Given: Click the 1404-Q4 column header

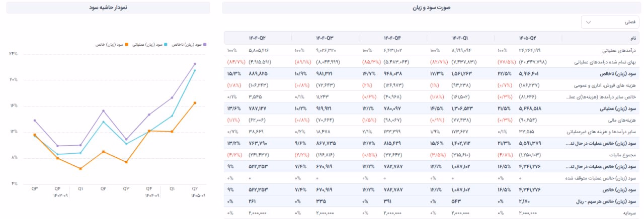Looking at the screenshot, I should click(x=392, y=38).
